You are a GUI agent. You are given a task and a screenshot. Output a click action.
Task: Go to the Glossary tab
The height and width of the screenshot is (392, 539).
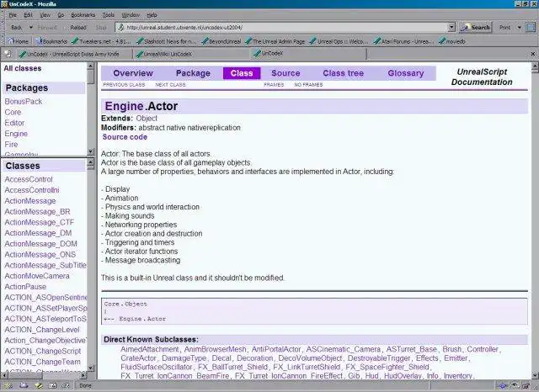(406, 73)
